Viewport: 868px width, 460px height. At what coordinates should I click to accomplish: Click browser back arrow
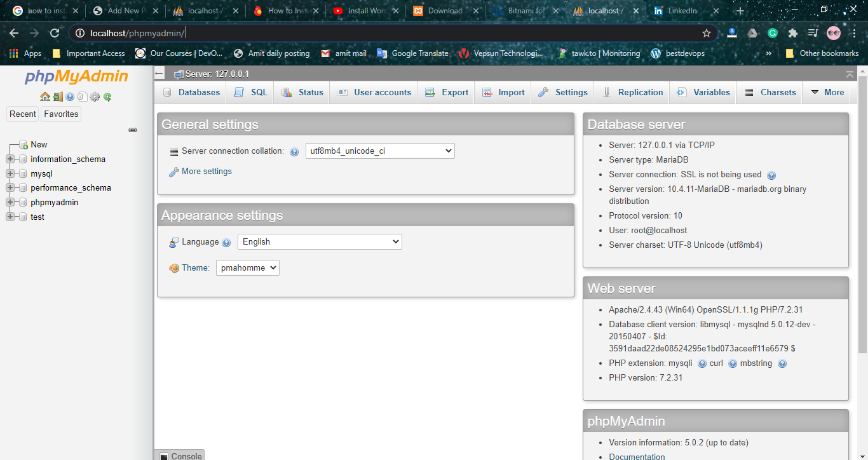click(14, 33)
